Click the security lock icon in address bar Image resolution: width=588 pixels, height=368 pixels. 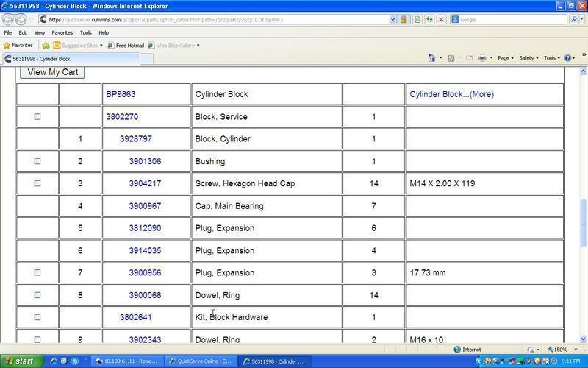click(404, 20)
